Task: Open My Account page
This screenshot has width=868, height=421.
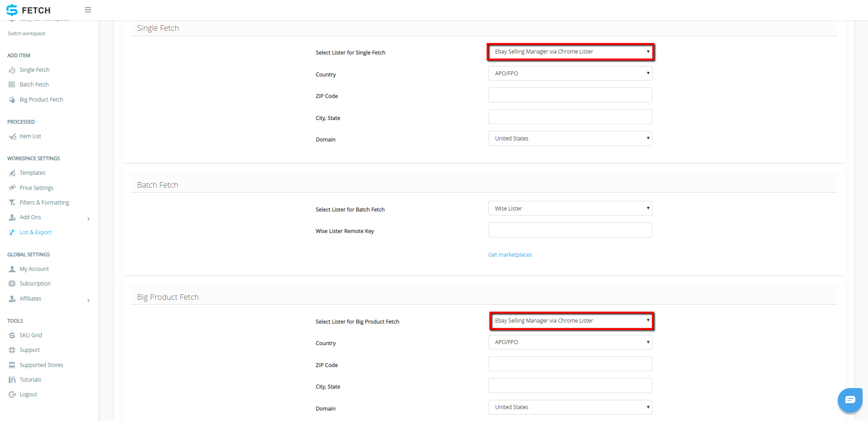Action: click(x=34, y=269)
